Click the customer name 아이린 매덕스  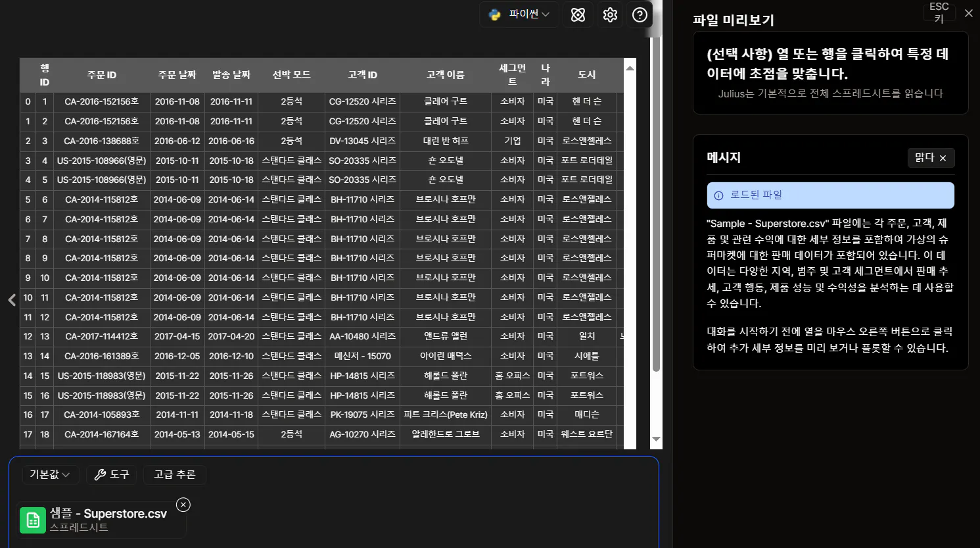(x=446, y=356)
